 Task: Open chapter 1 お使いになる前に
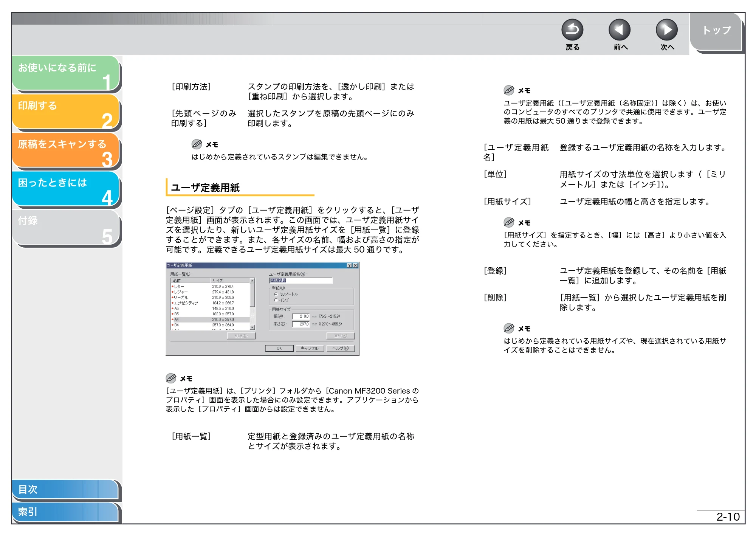pos(66,73)
